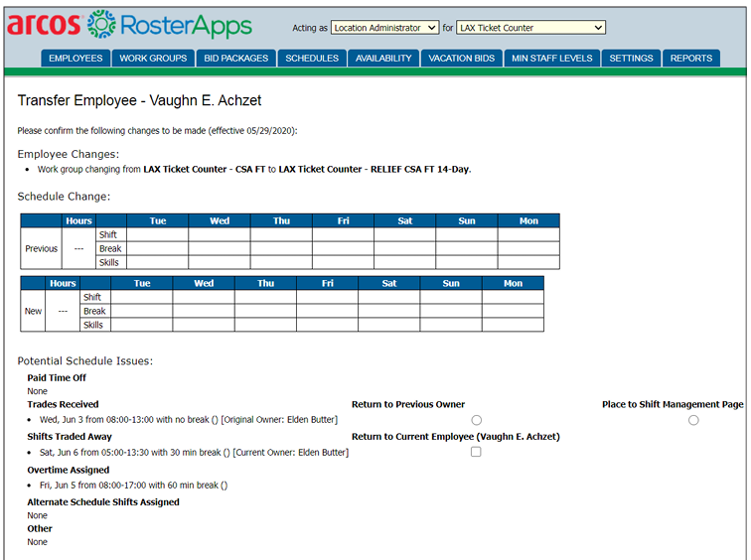Navigate to the Availability tab
This screenshot has height=560, width=751.
383,59
